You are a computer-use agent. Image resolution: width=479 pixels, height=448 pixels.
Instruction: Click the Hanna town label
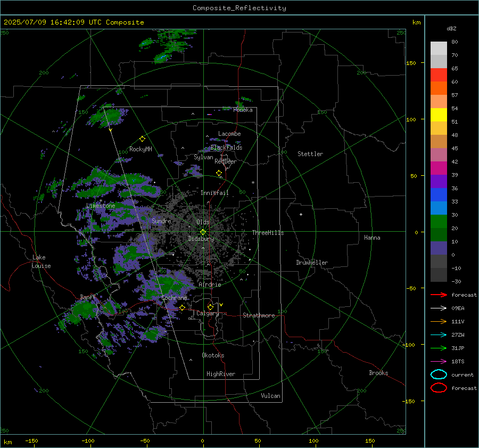[x=372, y=238]
